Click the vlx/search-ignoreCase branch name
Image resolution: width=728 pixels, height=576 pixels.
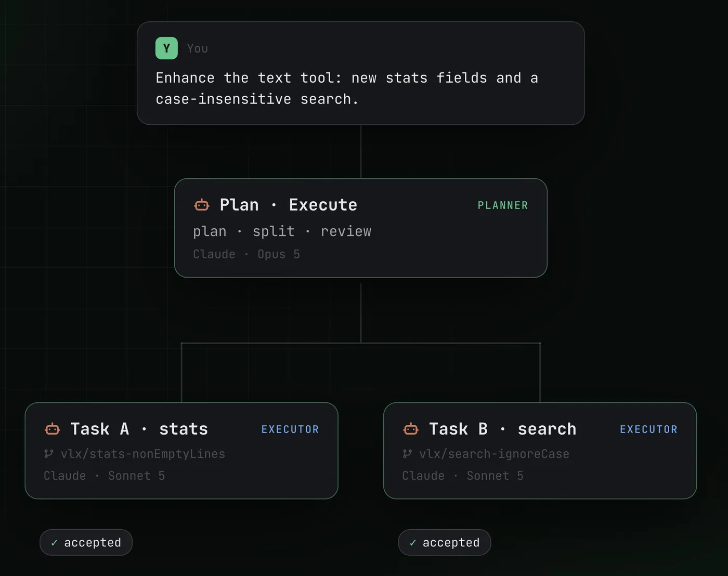click(x=495, y=454)
